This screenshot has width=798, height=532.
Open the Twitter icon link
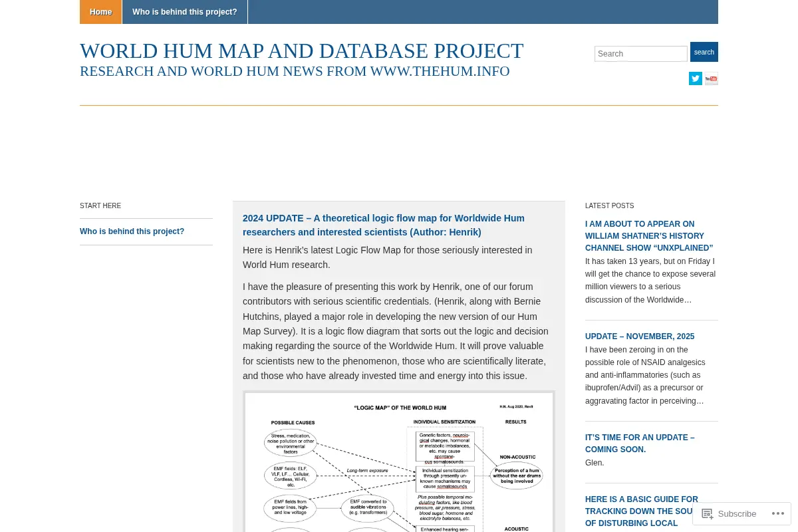pos(696,78)
